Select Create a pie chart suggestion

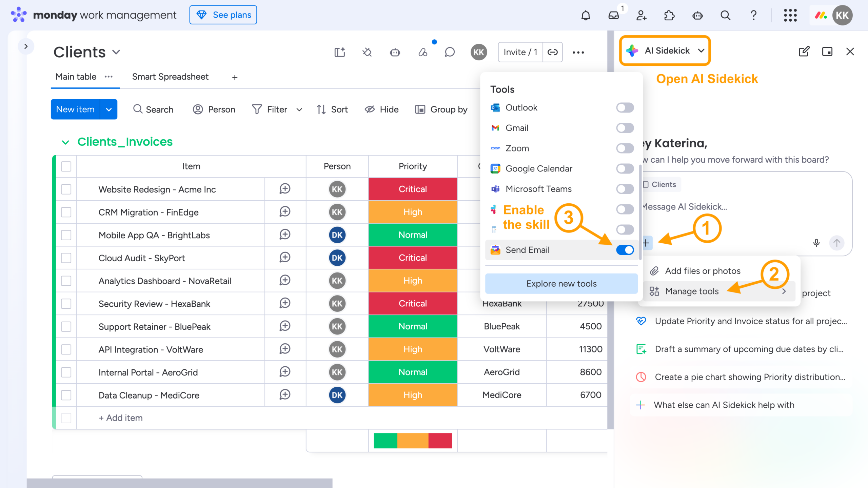click(741, 377)
